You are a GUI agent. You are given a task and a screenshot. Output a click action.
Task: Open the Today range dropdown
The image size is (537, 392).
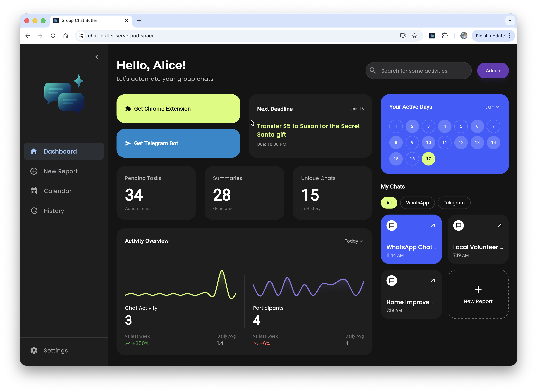[353, 241]
